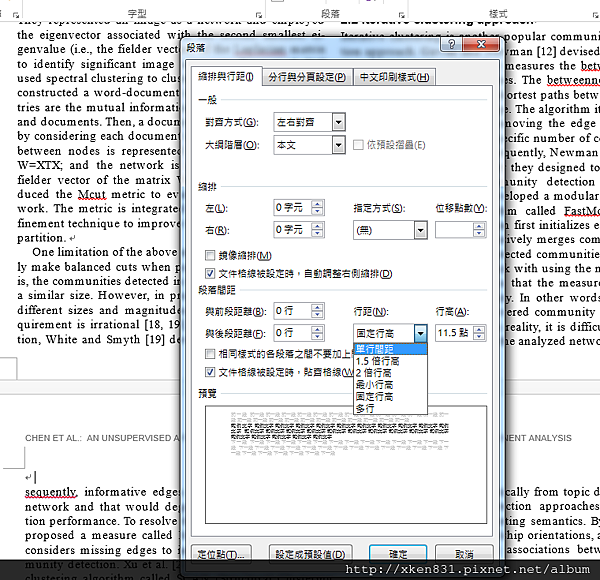Click the 與後段距離 value field

tap(293, 333)
